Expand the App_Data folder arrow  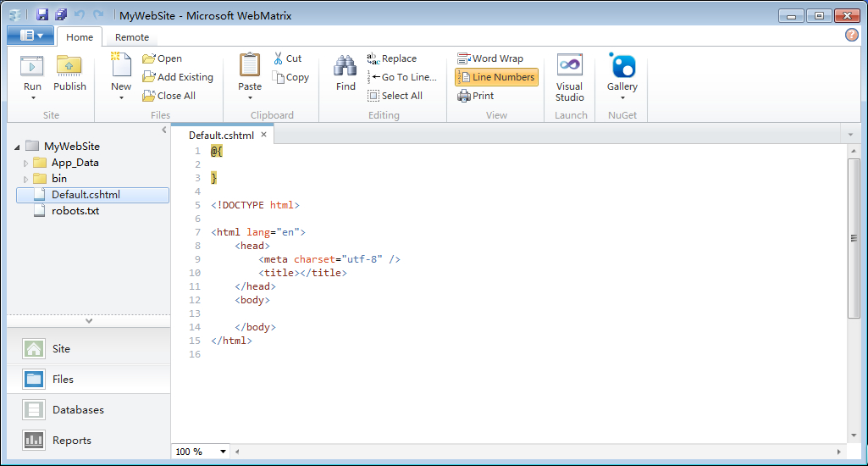(25, 164)
